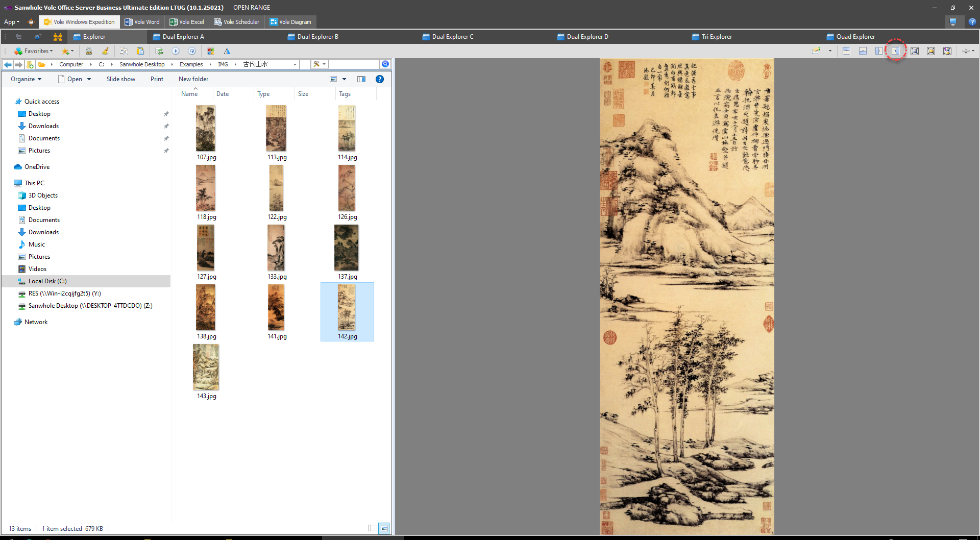Click the blue play circle icon
The image size is (980, 540).
(x=176, y=51)
